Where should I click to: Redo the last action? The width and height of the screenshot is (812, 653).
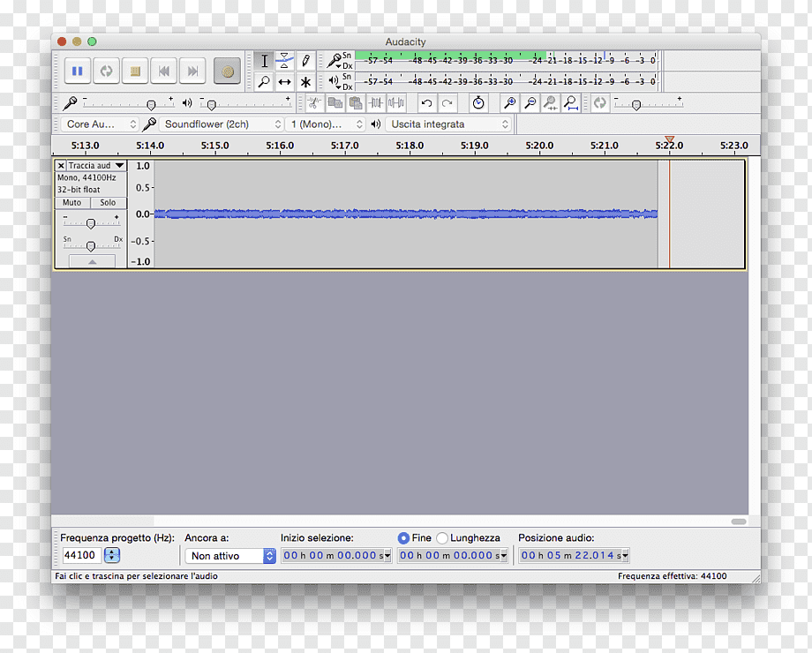447,103
